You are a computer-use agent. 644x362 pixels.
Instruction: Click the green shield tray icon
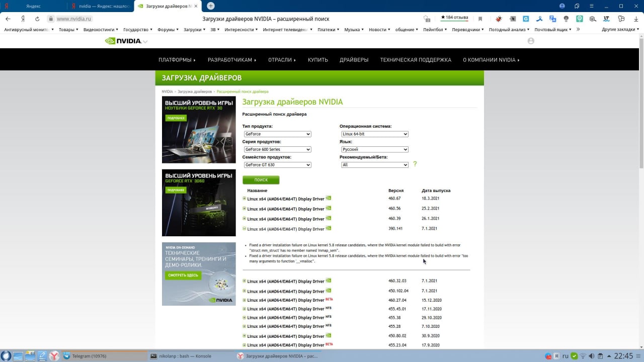pos(574,356)
